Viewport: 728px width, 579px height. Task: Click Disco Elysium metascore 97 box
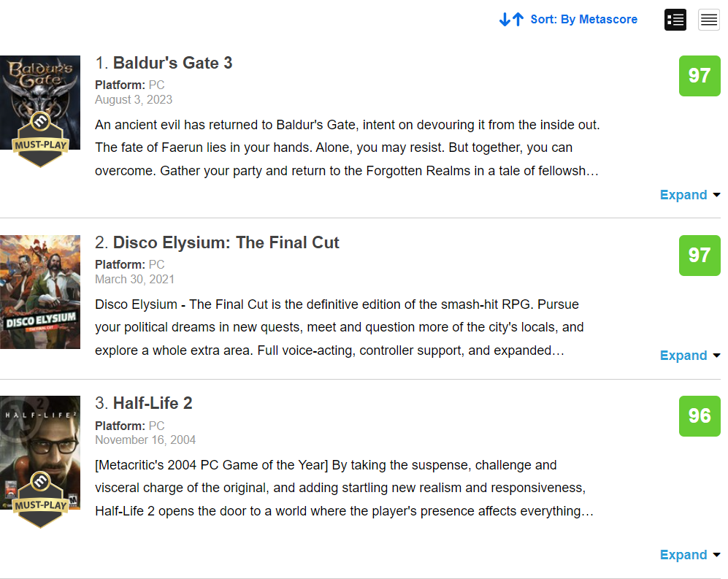click(x=699, y=256)
